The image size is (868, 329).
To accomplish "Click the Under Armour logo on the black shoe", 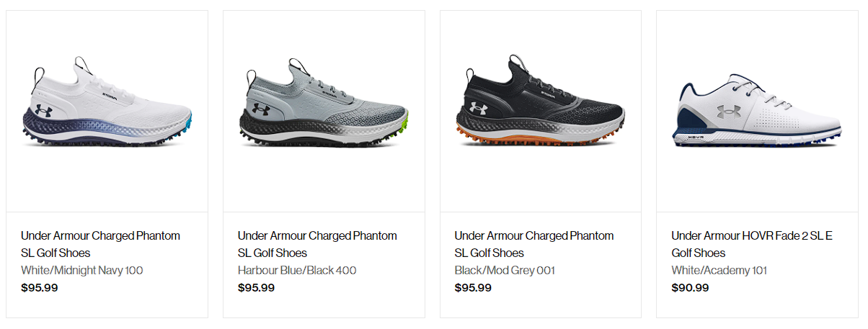I will pos(479,108).
